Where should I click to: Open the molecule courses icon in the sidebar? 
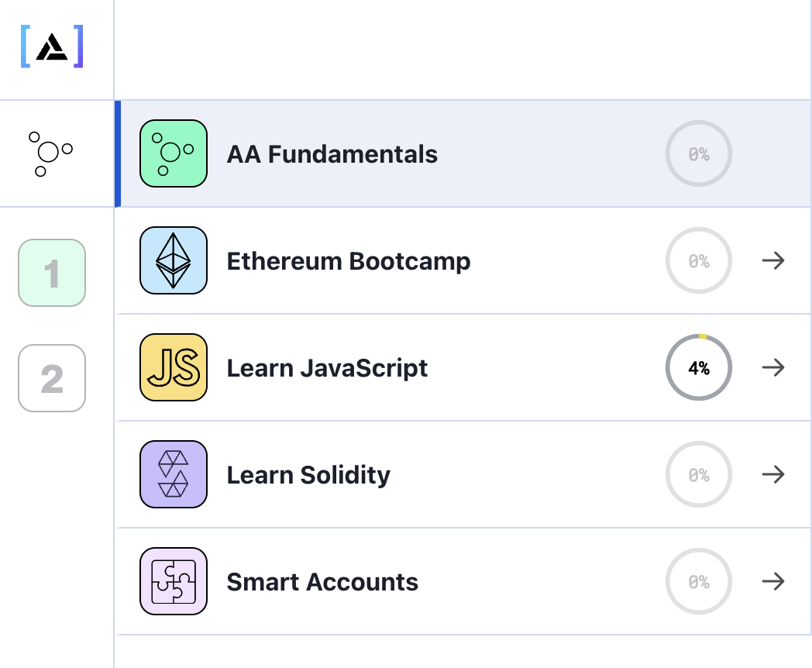click(x=50, y=153)
